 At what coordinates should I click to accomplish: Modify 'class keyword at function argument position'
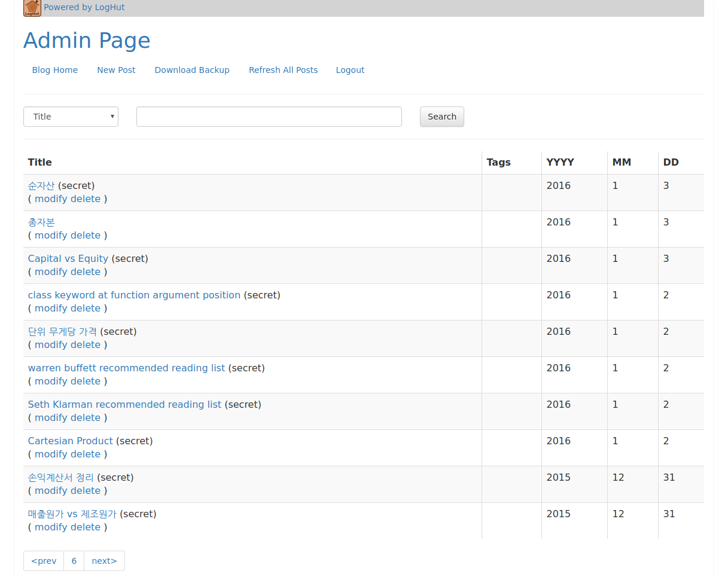pyautogui.click(x=51, y=308)
